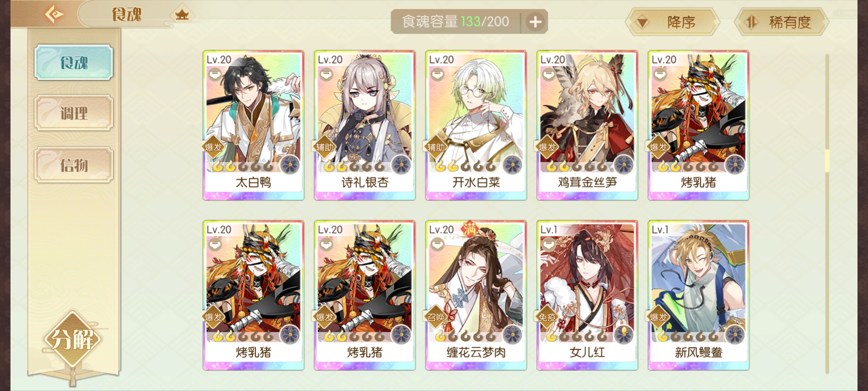The height and width of the screenshot is (391, 868).
Task: Select the 食魂 sidebar tab
Action: coord(74,62)
